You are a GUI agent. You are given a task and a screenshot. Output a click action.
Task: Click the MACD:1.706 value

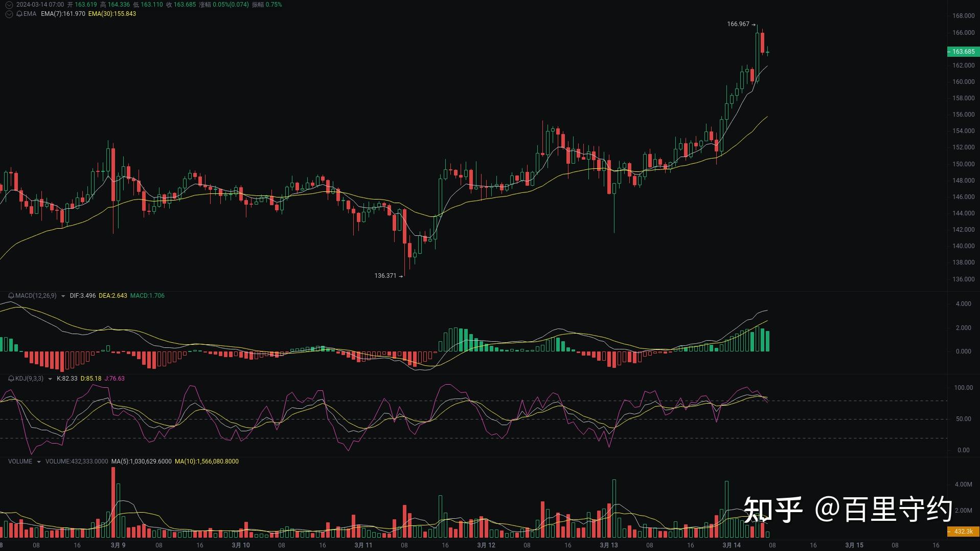147,296
